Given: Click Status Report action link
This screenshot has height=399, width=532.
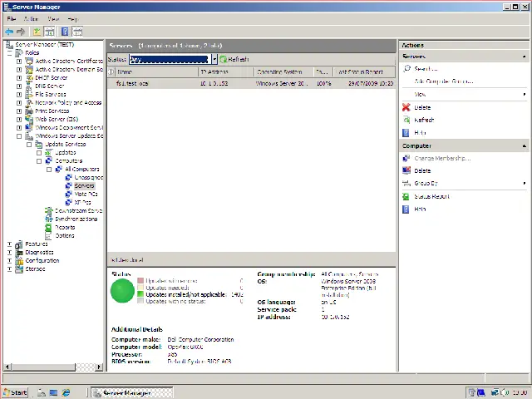Looking at the screenshot, I should pyautogui.click(x=431, y=196).
